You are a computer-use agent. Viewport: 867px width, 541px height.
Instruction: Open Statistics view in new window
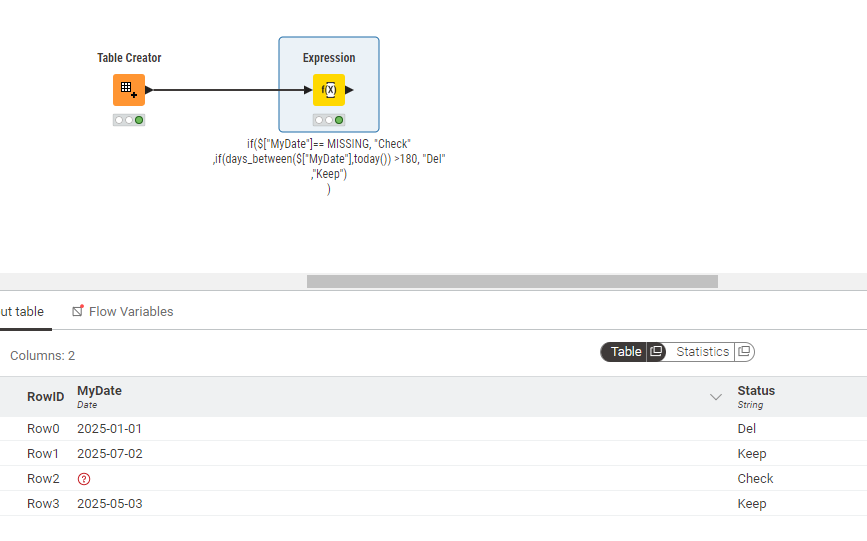[x=744, y=352]
